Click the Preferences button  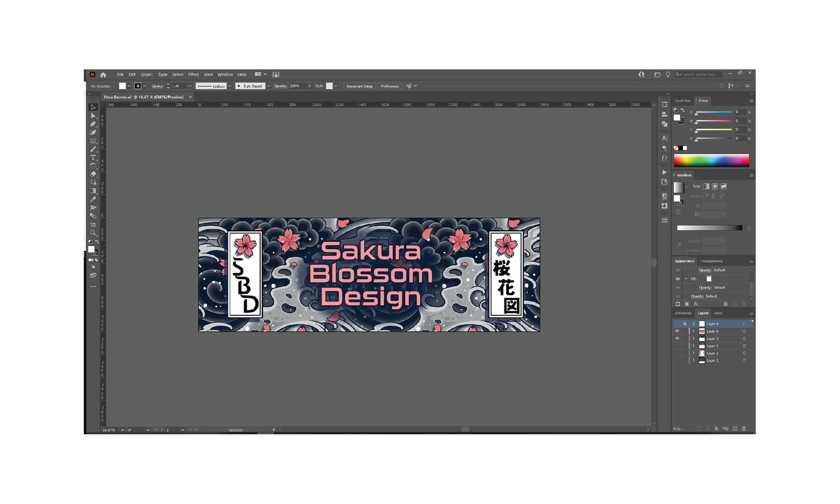390,86
